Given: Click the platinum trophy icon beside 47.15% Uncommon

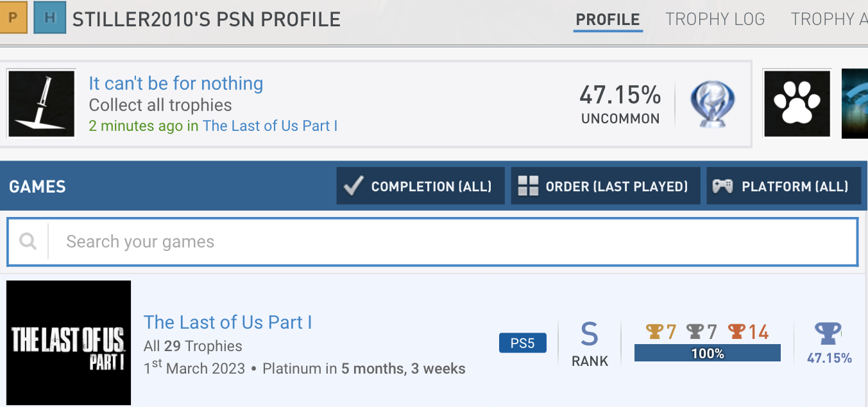Looking at the screenshot, I should (712, 104).
